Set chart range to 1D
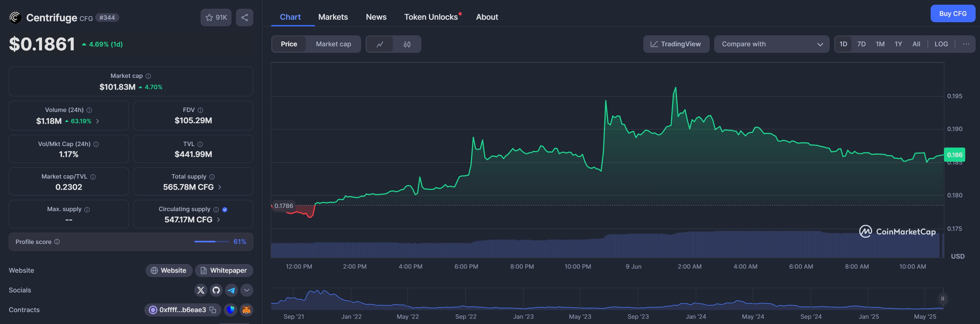Screen dimensions: 980x324 (843, 44)
